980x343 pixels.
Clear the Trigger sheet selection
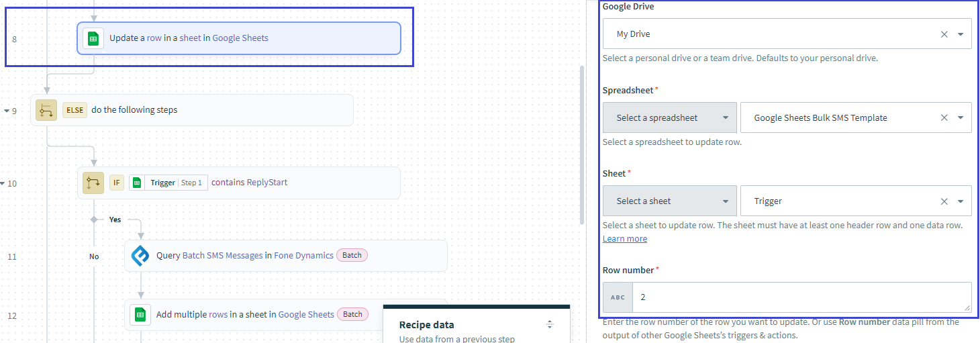944,201
